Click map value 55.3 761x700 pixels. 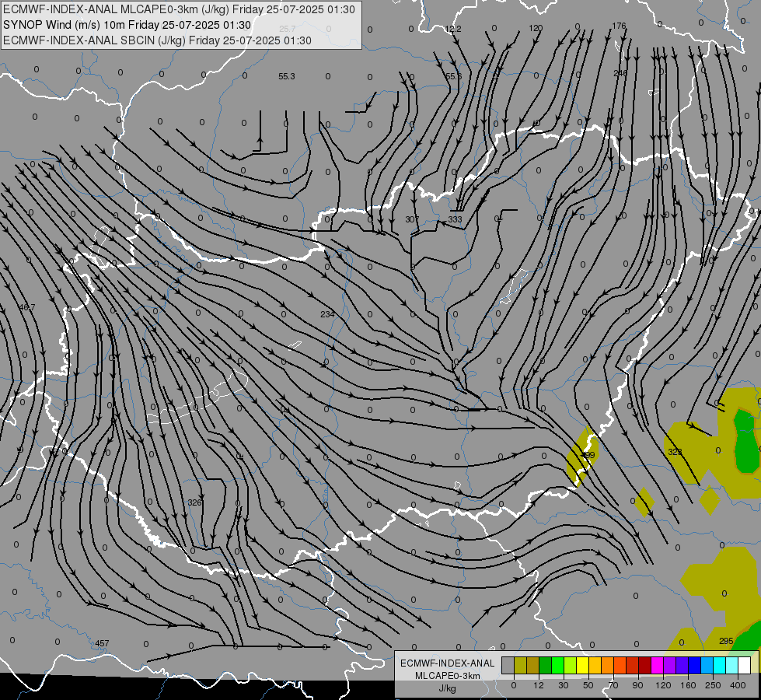(x=287, y=76)
